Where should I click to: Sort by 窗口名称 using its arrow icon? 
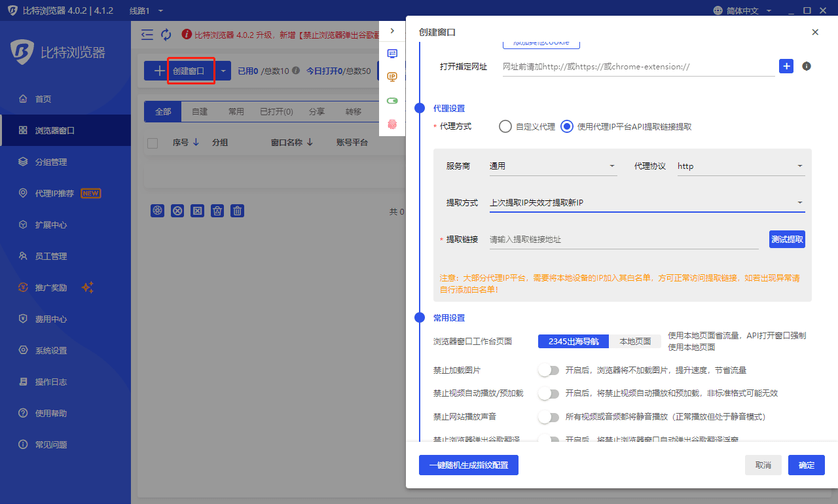pyautogui.click(x=310, y=142)
